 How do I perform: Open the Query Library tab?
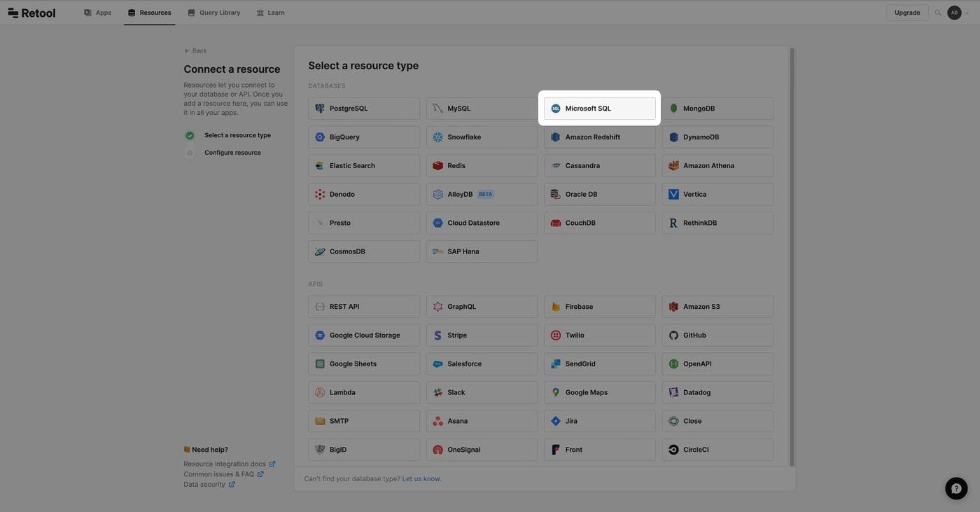pos(213,13)
